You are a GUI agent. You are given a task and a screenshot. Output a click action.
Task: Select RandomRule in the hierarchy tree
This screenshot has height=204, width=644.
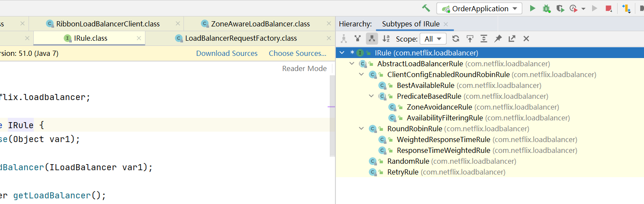pos(408,161)
